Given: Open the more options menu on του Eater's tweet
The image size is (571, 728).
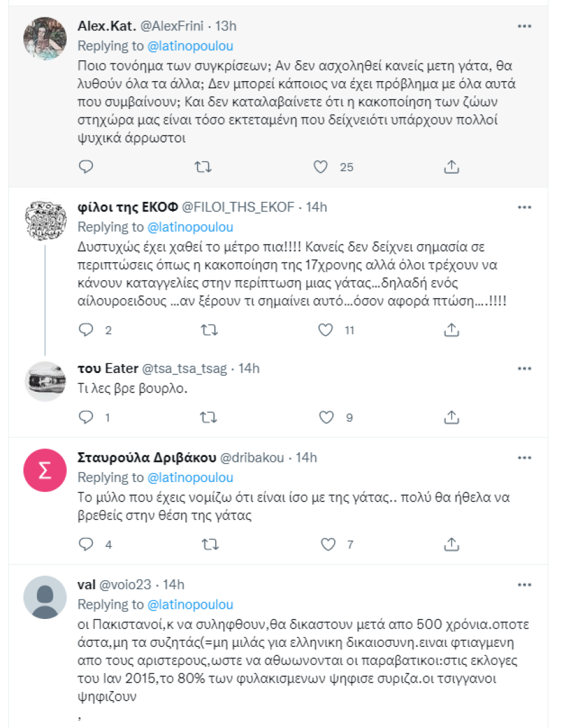Looking at the screenshot, I should pyautogui.click(x=525, y=368).
